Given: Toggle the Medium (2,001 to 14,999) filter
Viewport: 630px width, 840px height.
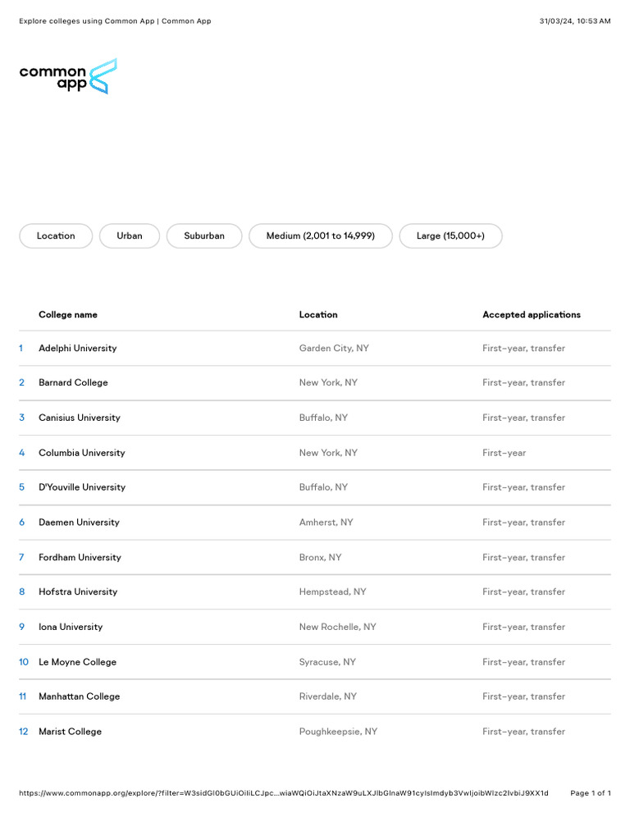Looking at the screenshot, I should coord(321,236).
